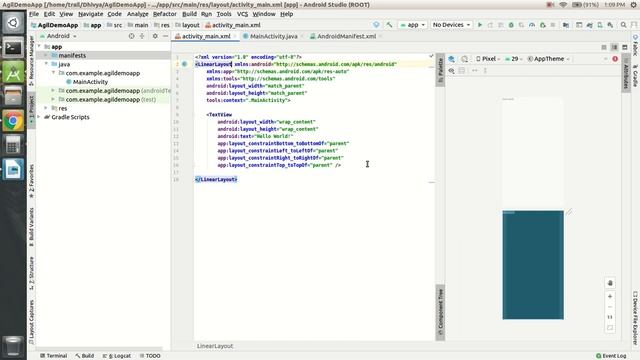Open the Terminal tool window button

pyautogui.click(x=53, y=356)
